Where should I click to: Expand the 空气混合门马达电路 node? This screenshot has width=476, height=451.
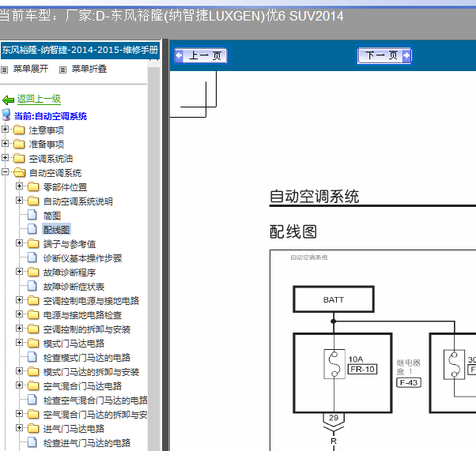[x=19, y=385]
